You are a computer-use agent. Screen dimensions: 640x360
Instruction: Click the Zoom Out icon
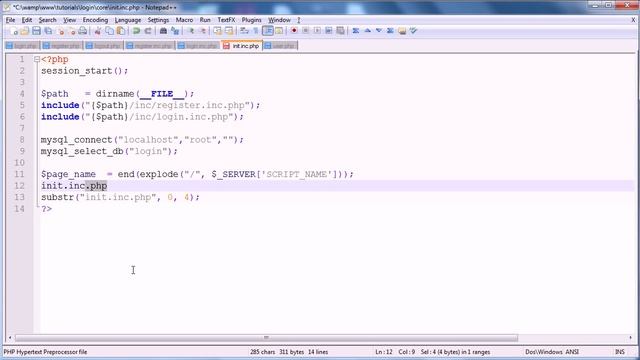coord(202,31)
